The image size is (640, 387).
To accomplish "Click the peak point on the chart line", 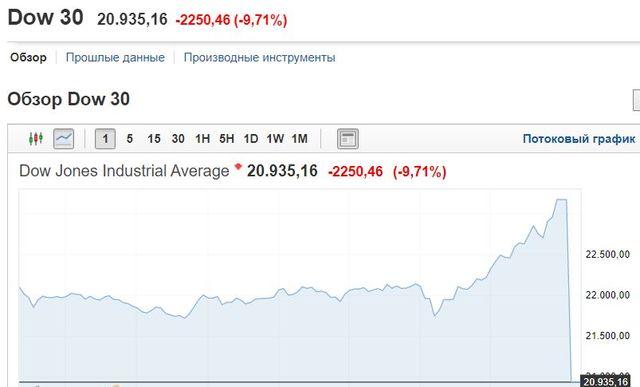I will pyautogui.click(x=562, y=200).
